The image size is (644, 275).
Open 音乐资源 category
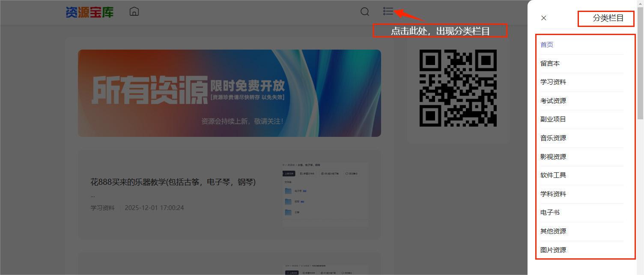pyautogui.click(x=553, y=138)
